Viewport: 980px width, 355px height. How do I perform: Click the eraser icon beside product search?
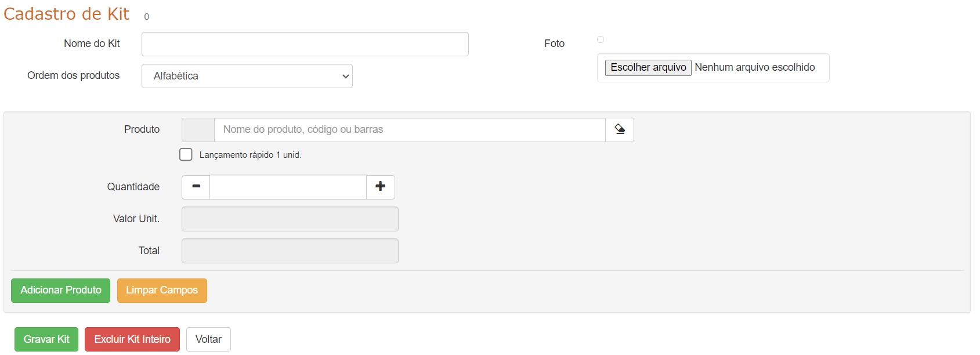click(620, 130)
